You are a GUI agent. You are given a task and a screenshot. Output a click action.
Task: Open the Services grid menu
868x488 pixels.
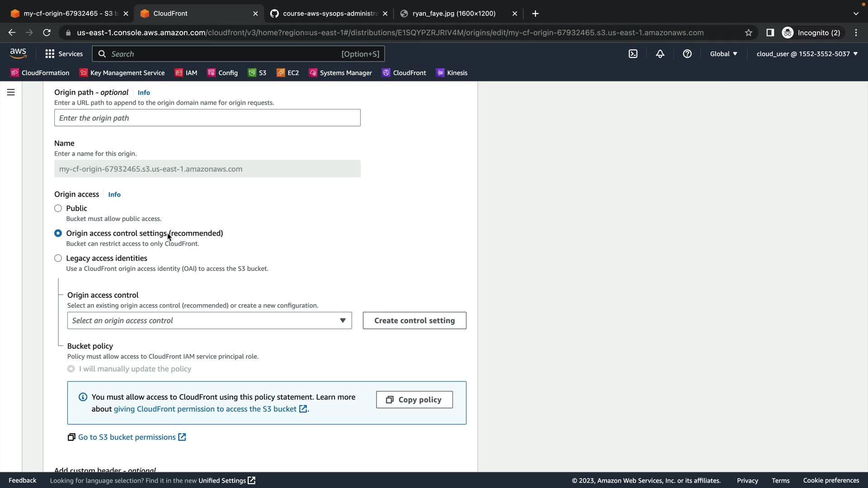(64, 54)
